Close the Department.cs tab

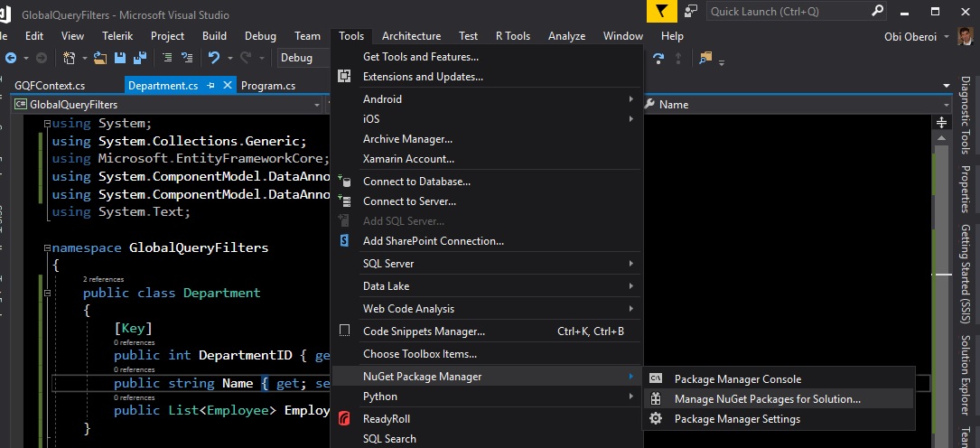tap(226, 86)
